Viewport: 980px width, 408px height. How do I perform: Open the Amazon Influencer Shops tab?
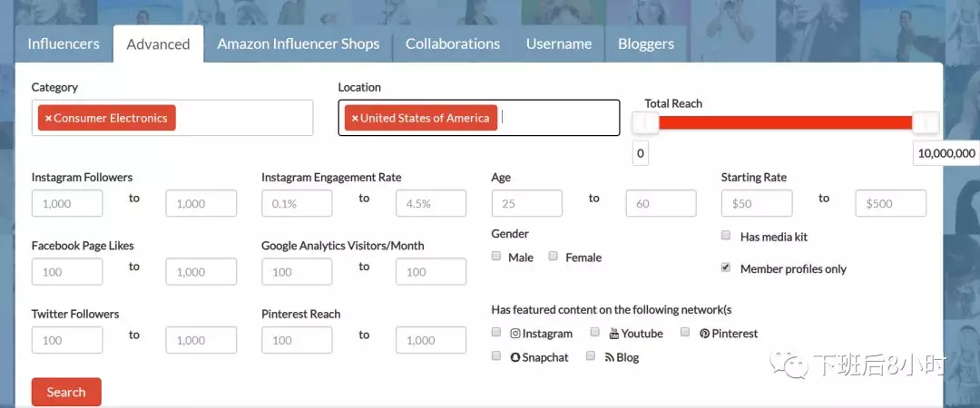click(298, 44)
